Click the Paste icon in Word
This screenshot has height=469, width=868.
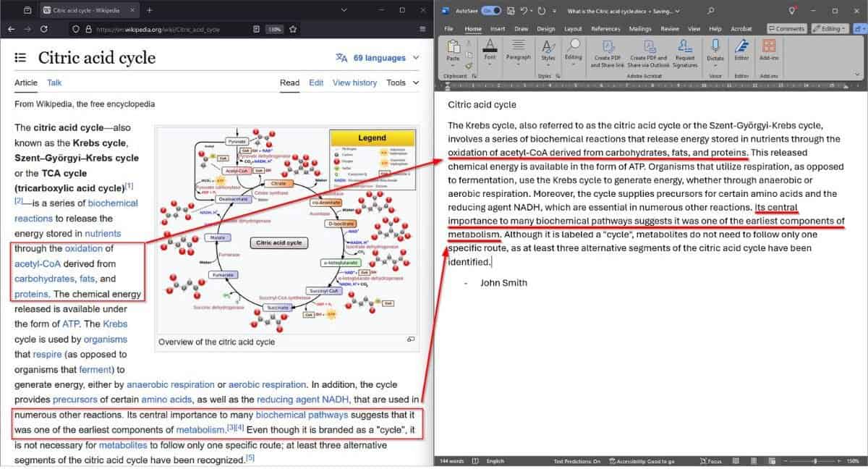coord(453,47)
